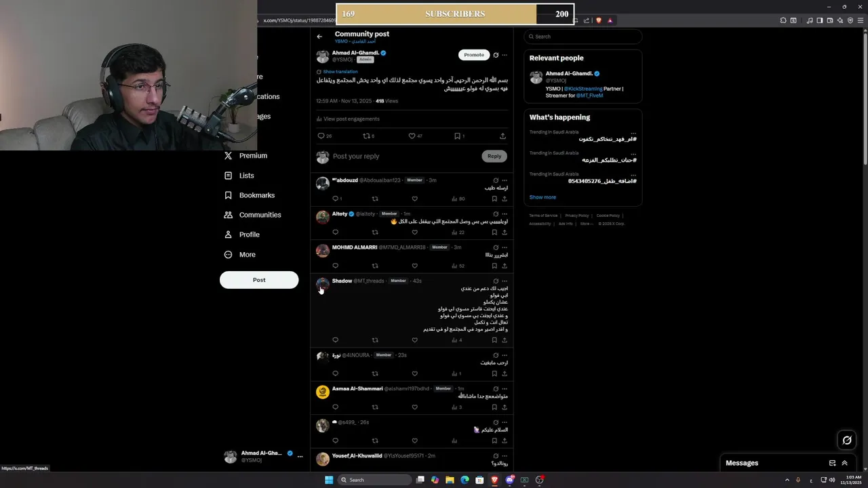868x488 pixels.
Task: Open Terms of Service footer link
Action: point(543,216)
